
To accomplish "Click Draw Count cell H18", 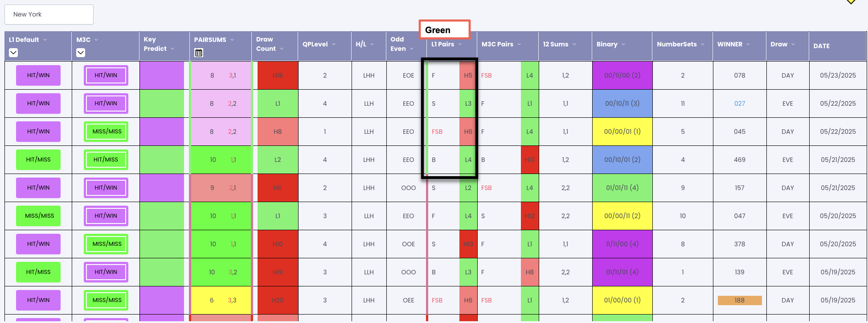I will [x=278, y=75].
